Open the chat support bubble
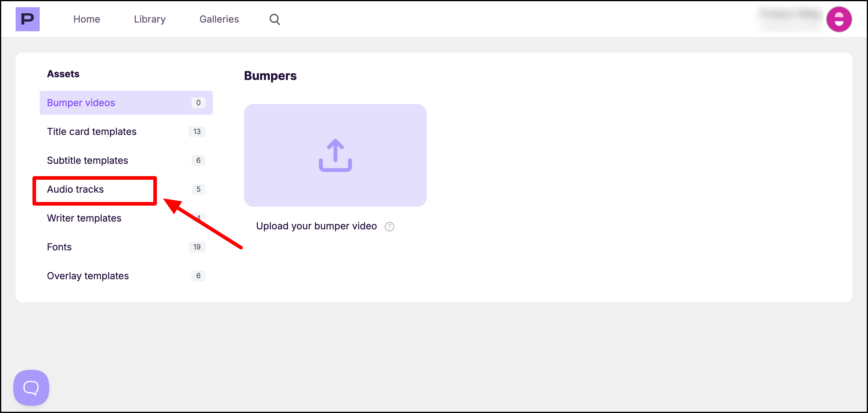The height and width of the screenshot is (413, 868). click(x=31, y=387)
